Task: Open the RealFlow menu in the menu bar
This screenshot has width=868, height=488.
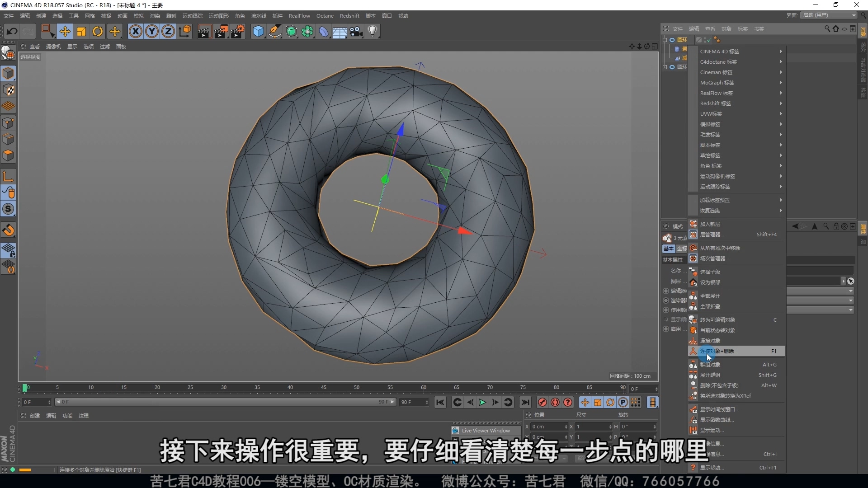Action: [299, 16]
